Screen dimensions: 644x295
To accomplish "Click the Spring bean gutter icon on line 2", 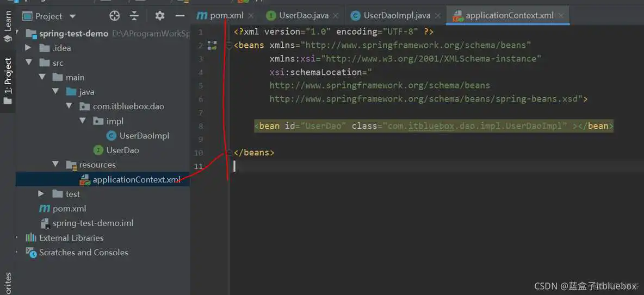I will (212, 46).
